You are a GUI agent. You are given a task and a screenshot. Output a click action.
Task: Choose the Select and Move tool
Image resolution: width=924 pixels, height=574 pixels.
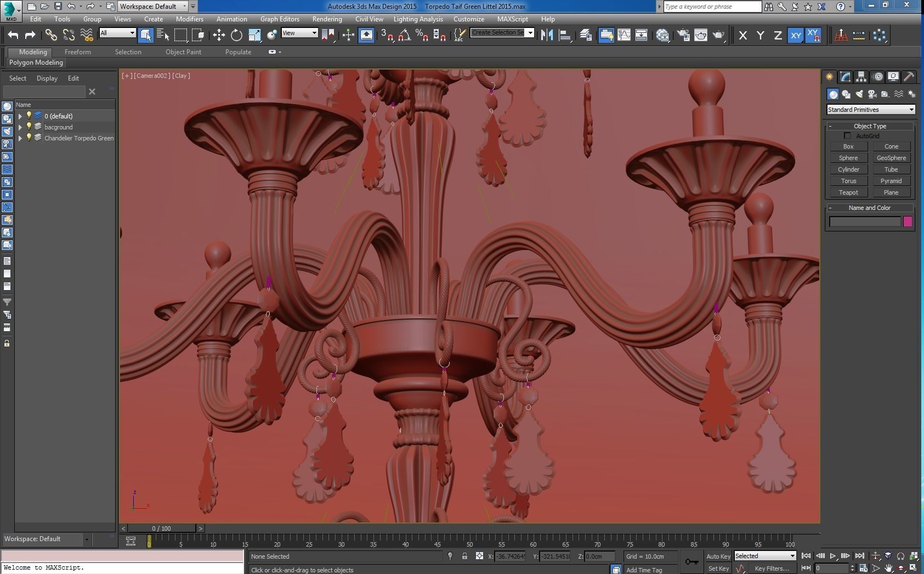click(x=219, y=35)
